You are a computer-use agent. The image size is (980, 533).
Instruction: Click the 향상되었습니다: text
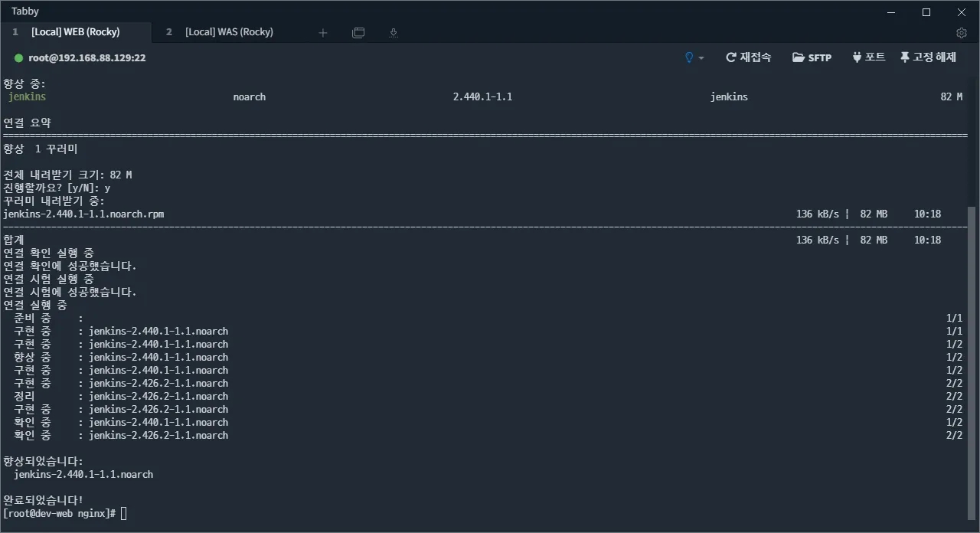pos(43,461)
